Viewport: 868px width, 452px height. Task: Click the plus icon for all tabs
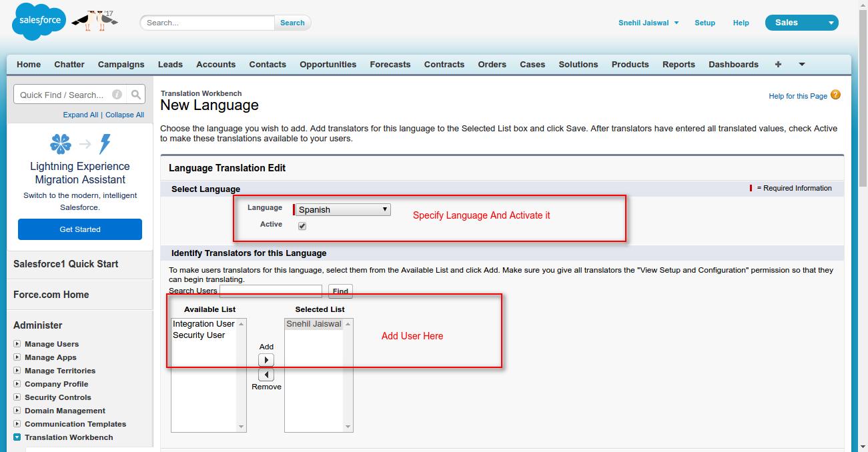point(778,64)
